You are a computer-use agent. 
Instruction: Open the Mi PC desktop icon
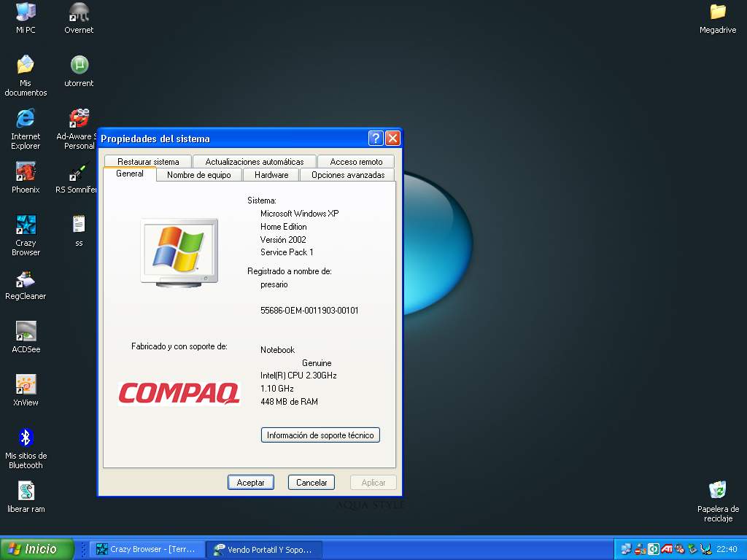click(26, 17)
